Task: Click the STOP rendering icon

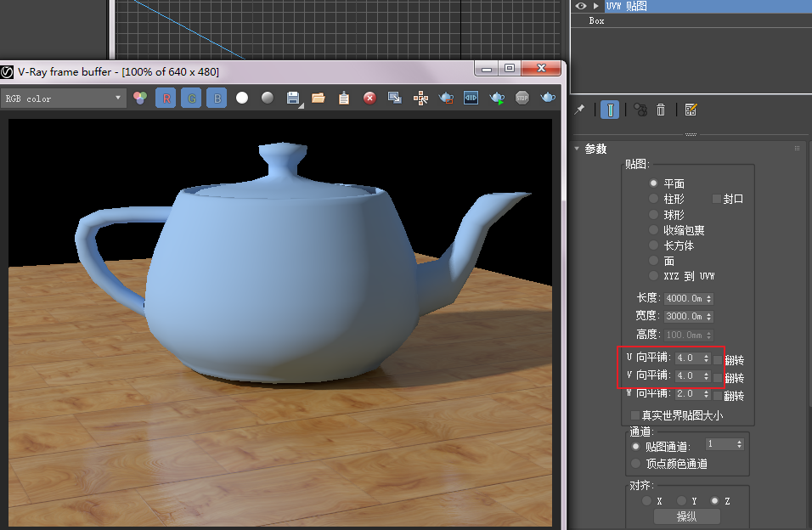Action: [522, 99]
